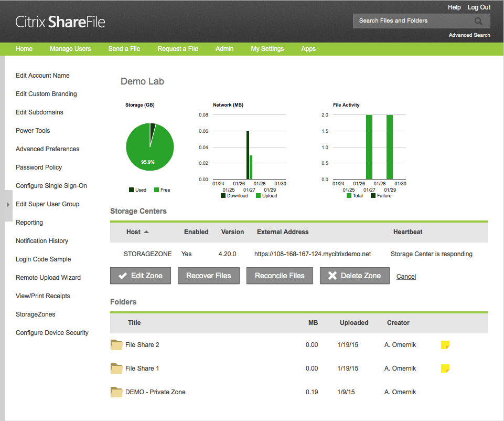
Task: Open the DEMO - Private Zone folder icon
Action: [116, 392]
